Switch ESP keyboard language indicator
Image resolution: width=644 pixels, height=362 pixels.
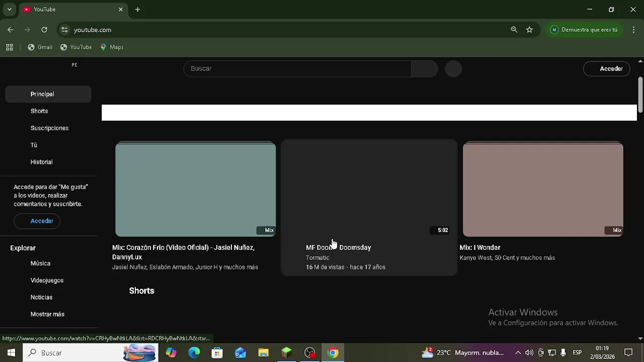tap(577, 353)
